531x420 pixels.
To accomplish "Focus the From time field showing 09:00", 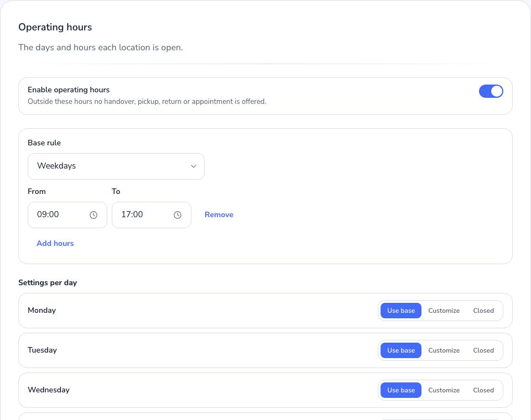I will tap(67, 215).
